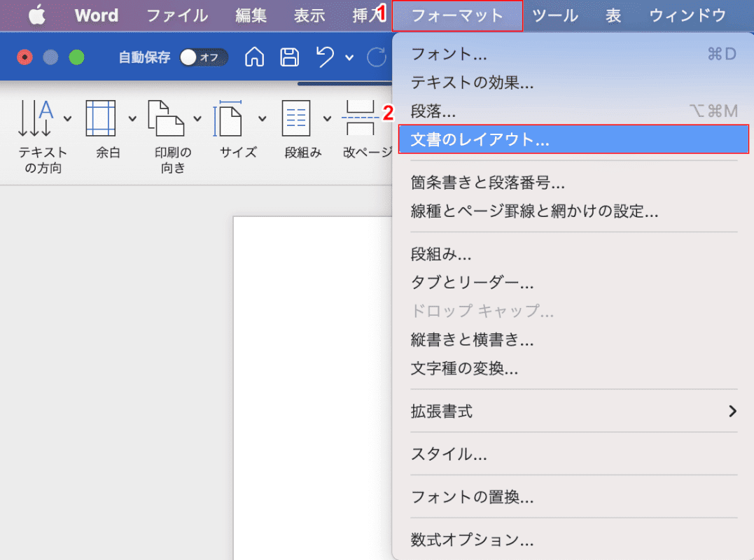This screenshot has height=560, width=754.
Task: Click the Redo icon
Action: [x=377, y=57]
